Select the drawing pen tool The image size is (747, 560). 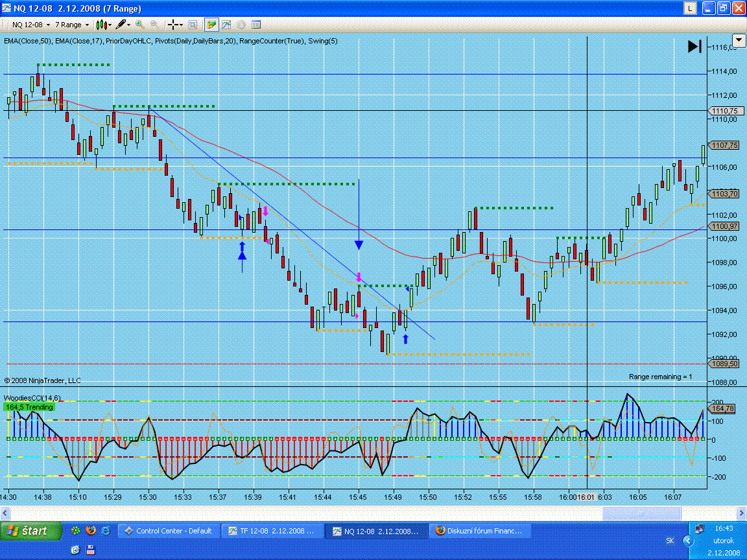[x=121, y=25]
